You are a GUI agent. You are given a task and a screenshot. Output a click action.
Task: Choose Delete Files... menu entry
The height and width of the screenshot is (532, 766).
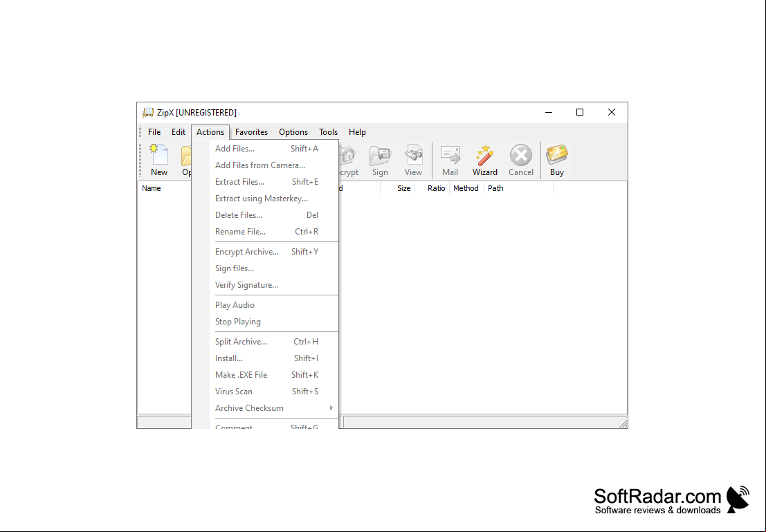tap(265, 215)
